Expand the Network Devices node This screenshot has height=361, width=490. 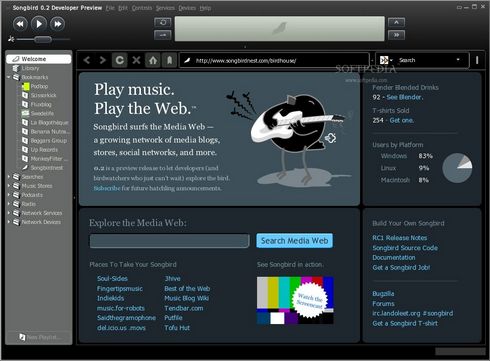pos(9,222)
